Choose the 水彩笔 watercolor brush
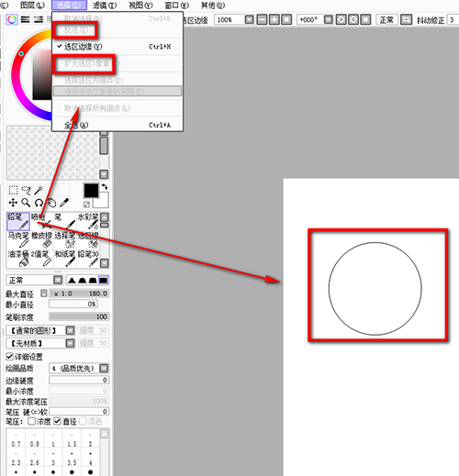 pos(88,221)
